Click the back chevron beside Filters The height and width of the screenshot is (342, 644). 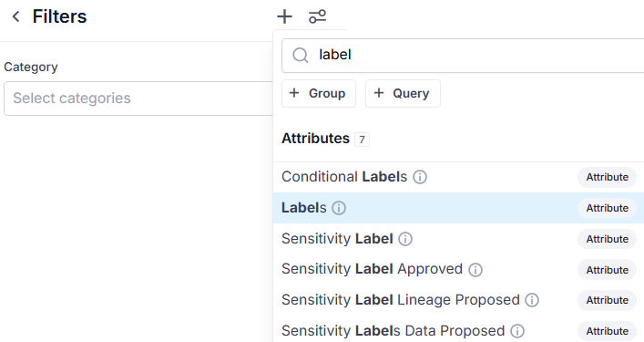[x=16, y=16]
